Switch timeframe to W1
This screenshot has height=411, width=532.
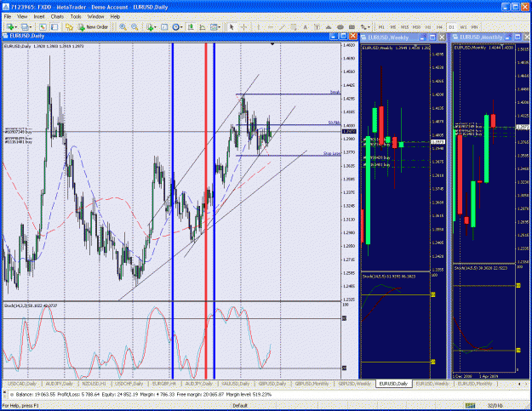point(463,27)
